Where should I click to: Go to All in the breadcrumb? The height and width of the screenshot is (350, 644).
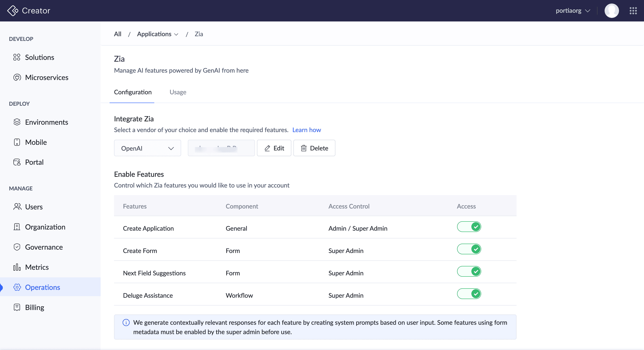click(x=117, y=34)
